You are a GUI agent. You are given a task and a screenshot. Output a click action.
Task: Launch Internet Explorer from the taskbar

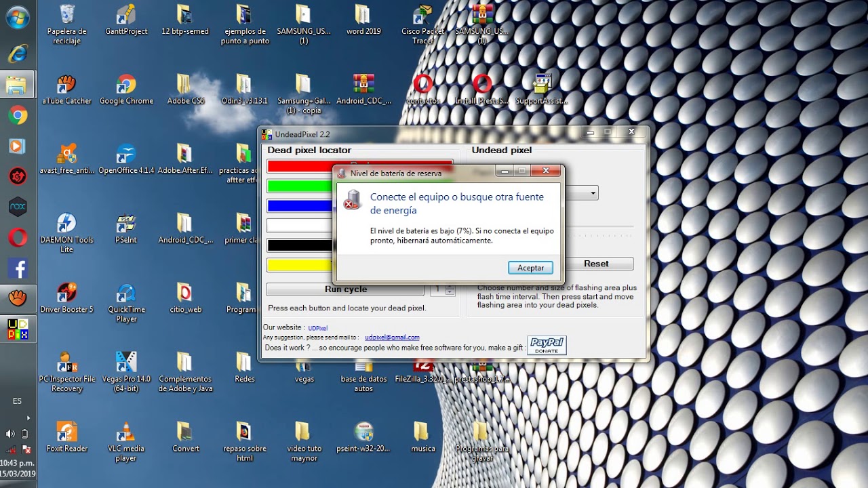[x=18, y=53]
